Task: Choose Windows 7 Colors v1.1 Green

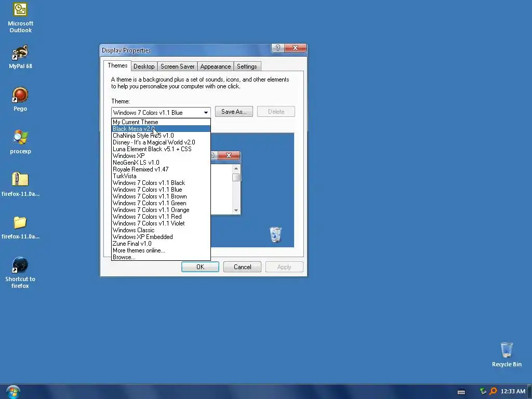Action: [161, 203]
